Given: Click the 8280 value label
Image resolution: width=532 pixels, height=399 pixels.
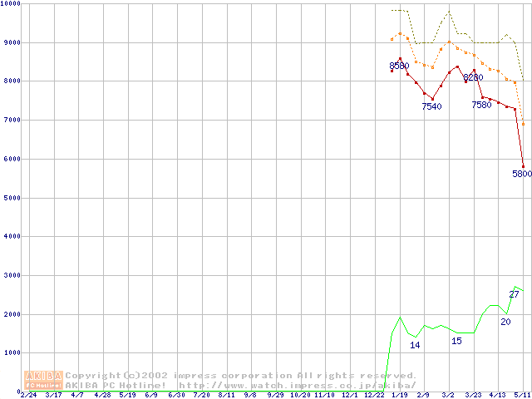Looking at the screenshot, I should click(473, 77).
